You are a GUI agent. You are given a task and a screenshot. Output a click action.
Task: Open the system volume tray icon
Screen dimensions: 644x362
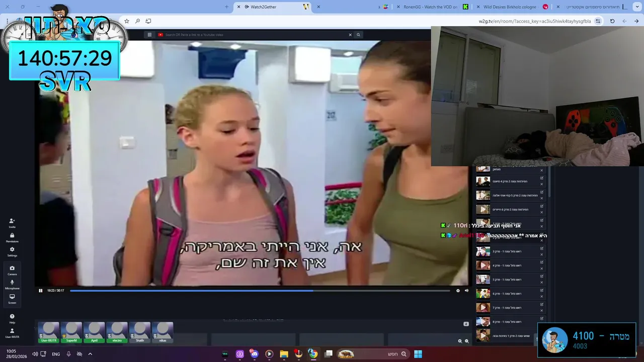pos(35,354)
